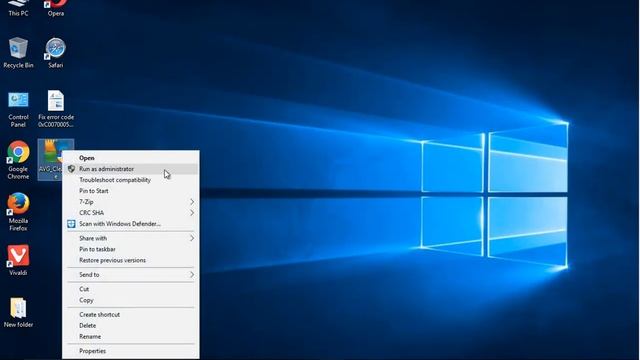Select the Mozilla Firefox shortcut

click(x=18, y=212)
